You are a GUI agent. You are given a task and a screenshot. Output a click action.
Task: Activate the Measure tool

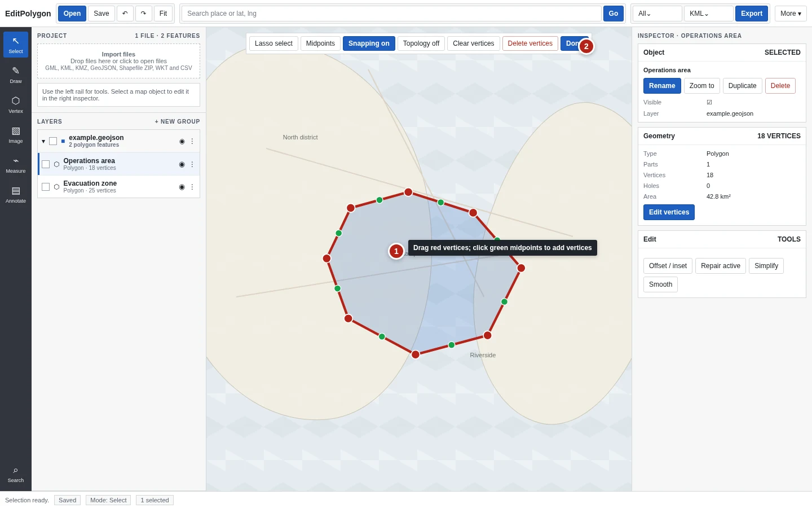coord(16,164)
